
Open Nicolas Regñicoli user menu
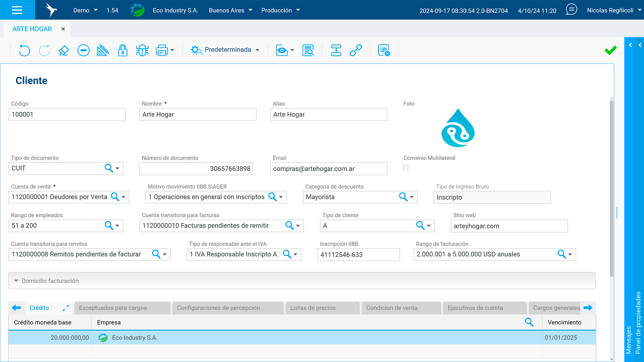click(614, 10)
